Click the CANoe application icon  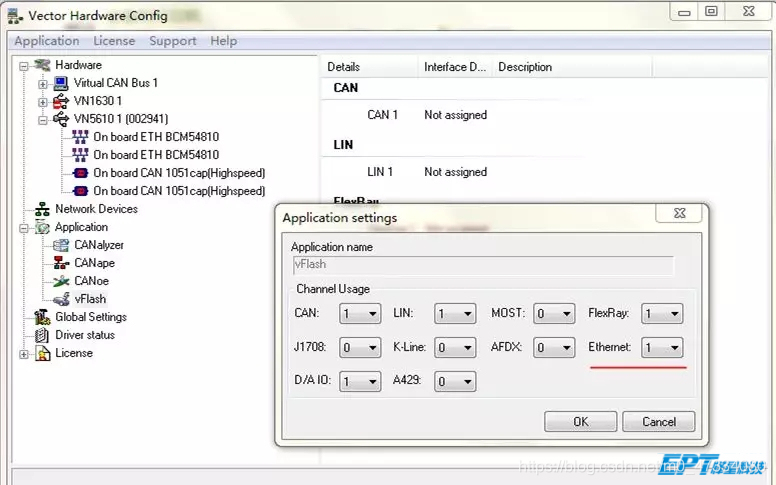click(61, 281)
